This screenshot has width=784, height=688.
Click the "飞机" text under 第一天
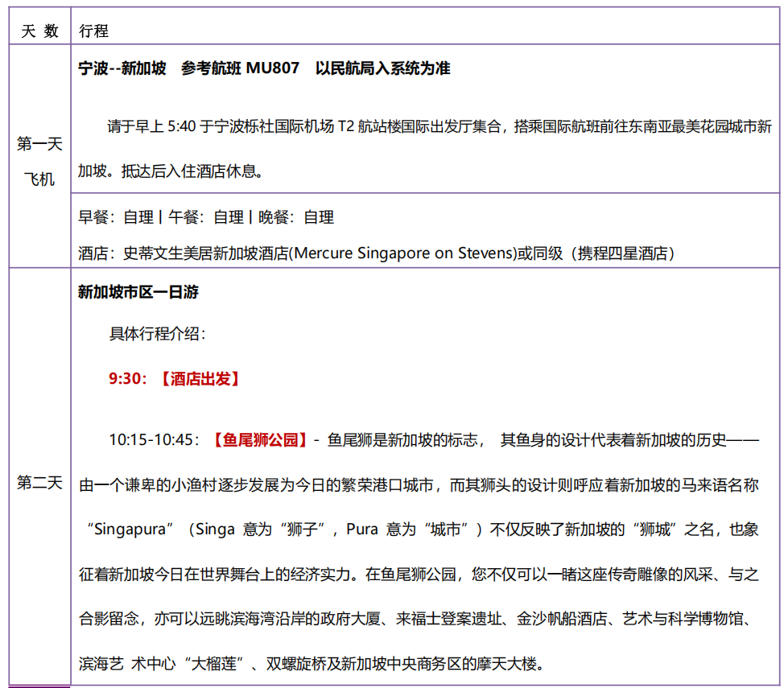pyautogui.click(x=39, y=179)
